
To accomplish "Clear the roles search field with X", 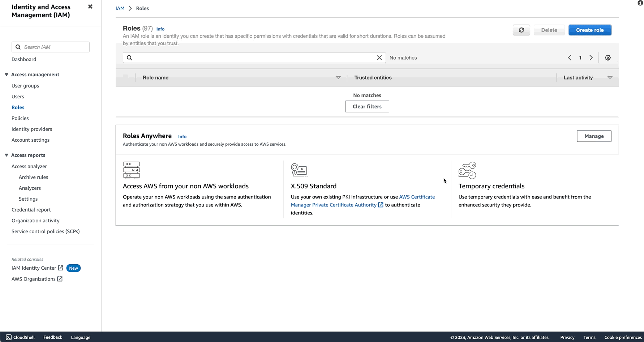I will click(379, 58).
